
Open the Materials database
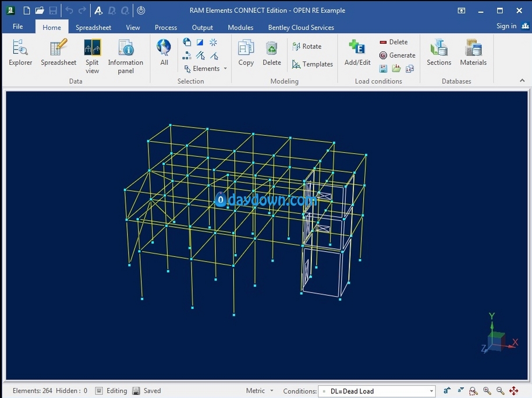[x=473, y=52]
